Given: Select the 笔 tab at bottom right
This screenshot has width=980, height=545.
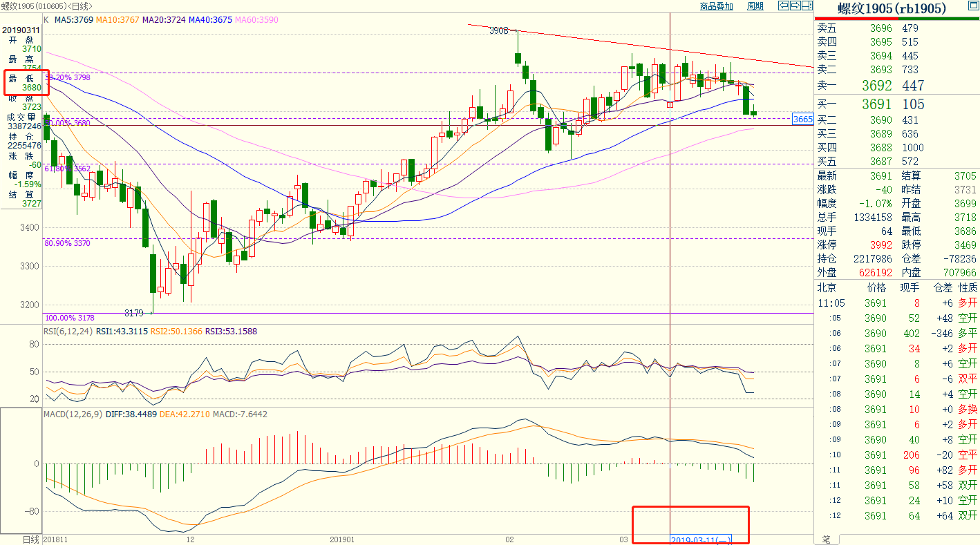Looking at the screenshot, I should (825, 539).
